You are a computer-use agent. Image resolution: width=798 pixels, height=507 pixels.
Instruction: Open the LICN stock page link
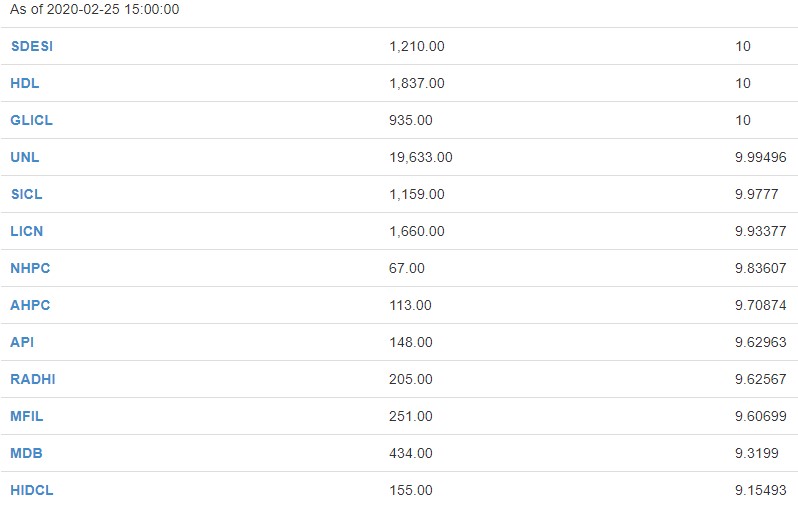[x=27, y=231]
